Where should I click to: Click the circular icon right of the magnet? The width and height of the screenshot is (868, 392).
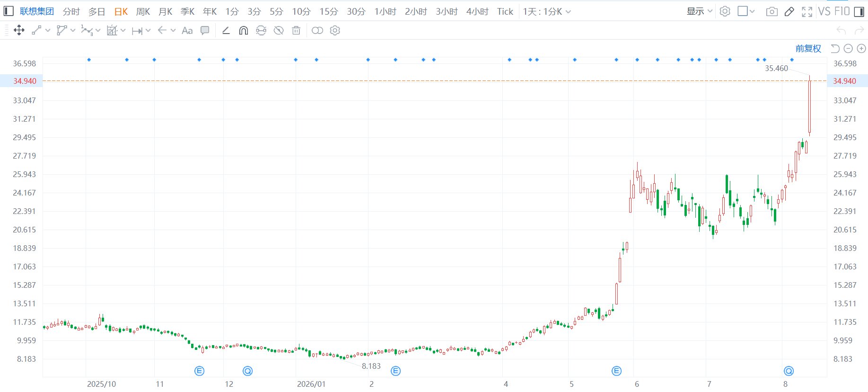[x=261, y=30]
